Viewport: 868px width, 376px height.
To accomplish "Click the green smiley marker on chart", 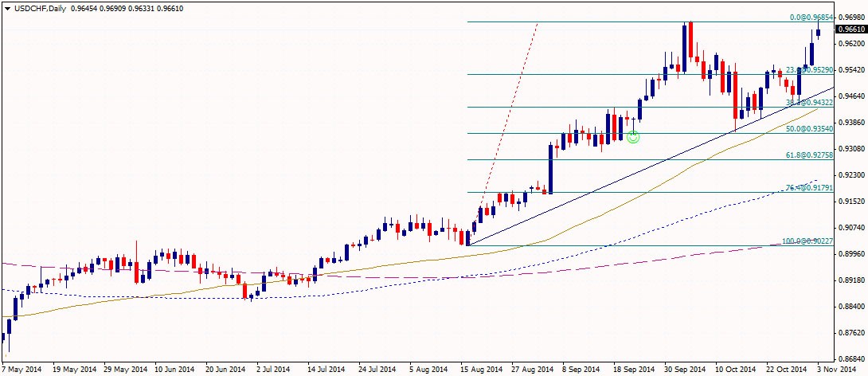I will [x=633, y=136].
